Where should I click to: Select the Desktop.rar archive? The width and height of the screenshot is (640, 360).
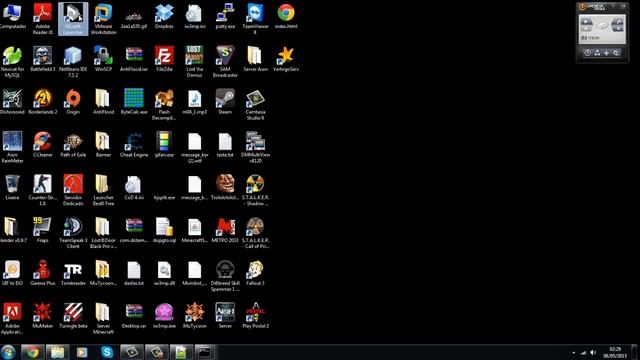(x=134, y=316)
